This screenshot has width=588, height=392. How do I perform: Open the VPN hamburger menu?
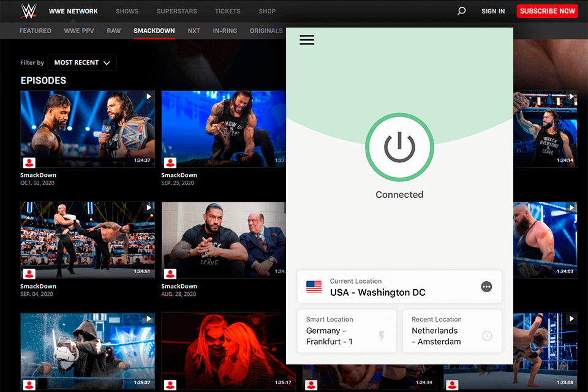coord(307,40)
